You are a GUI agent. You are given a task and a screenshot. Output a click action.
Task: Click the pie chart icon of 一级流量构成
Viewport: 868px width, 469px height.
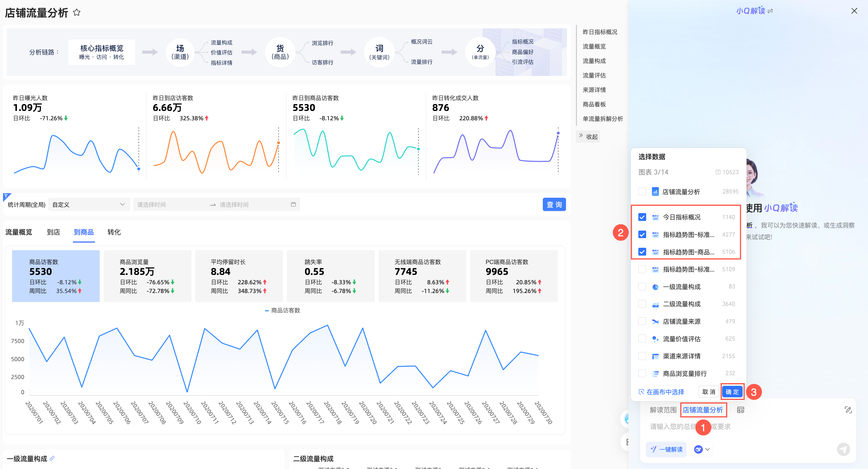coord(656,287)
